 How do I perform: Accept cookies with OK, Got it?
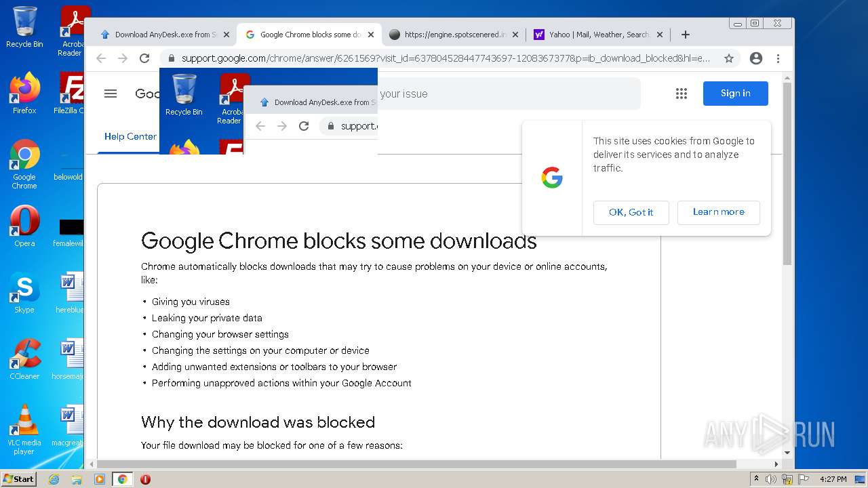[x=631, y=212]
